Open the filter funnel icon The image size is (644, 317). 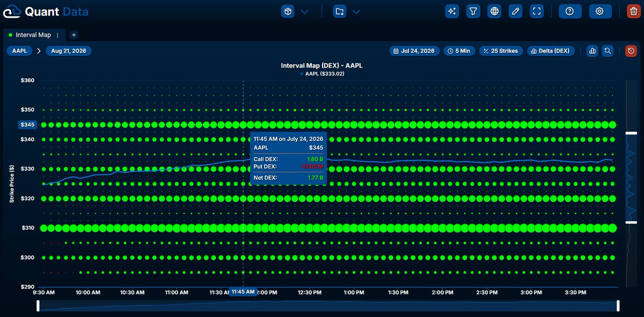pyautogui.click(x=473, y=11)
